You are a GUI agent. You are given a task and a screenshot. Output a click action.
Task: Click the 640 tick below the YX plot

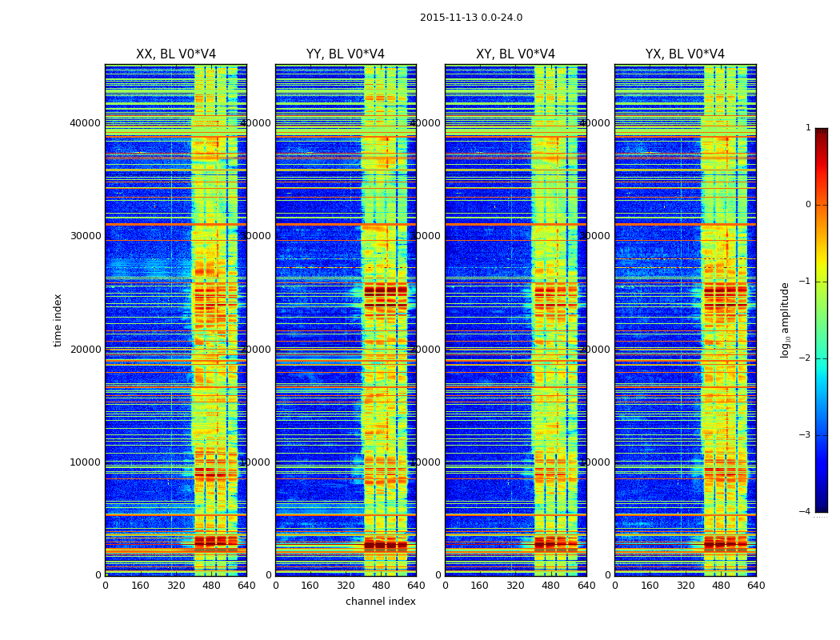click(x=756, y=586)
